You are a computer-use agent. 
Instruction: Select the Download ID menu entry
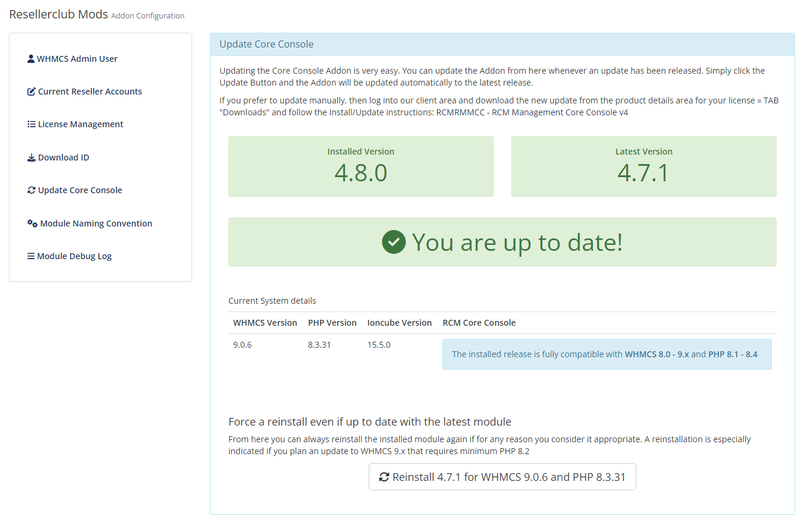[x=58, y=158]
